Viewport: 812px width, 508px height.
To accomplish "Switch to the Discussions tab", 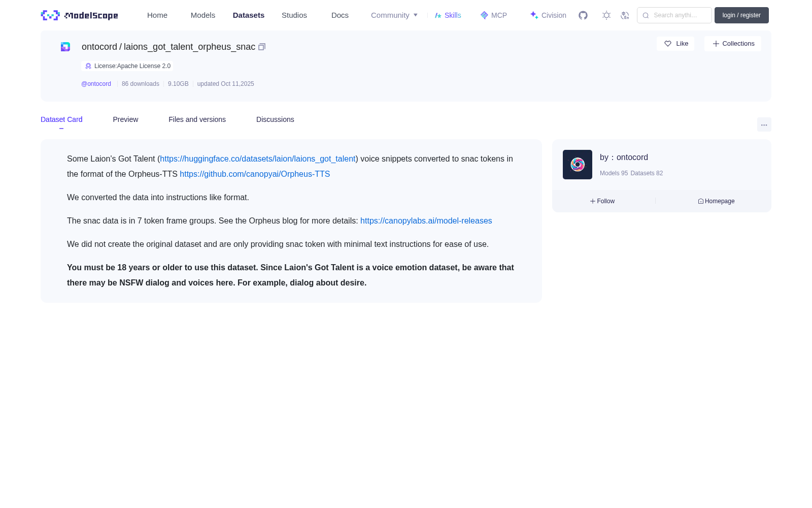I will click(x=275, y=119).
